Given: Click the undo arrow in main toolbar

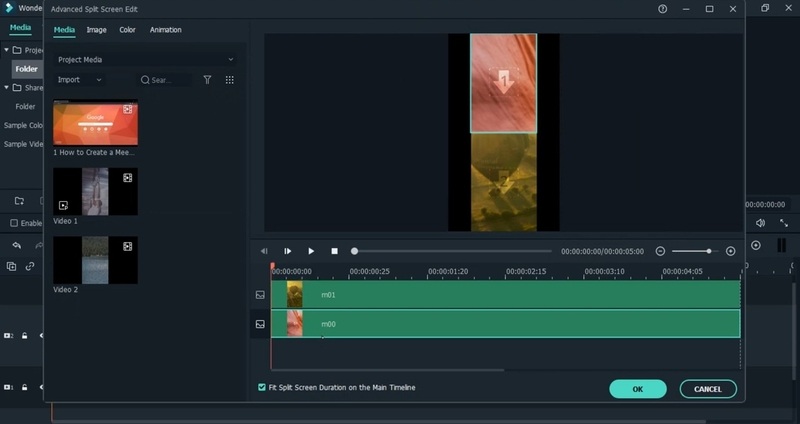Looking at the screenshot, I should pos(16,245).
